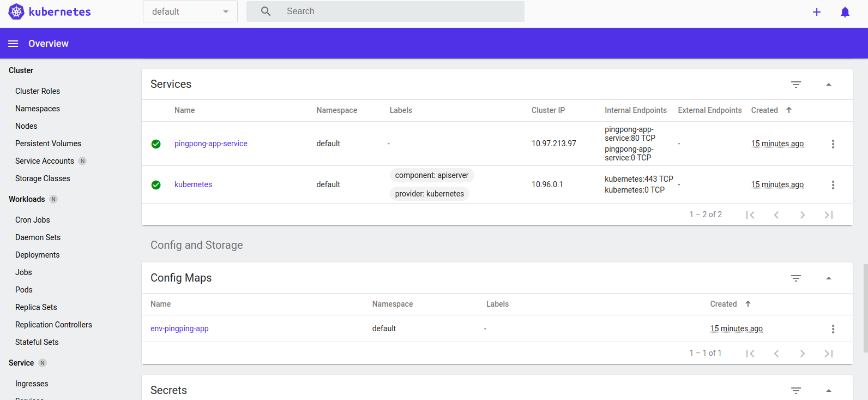The height and width of the screenshot is (400, 868).
Task: Sort Config Maps by Created column header
Action: tap(724, 304)
